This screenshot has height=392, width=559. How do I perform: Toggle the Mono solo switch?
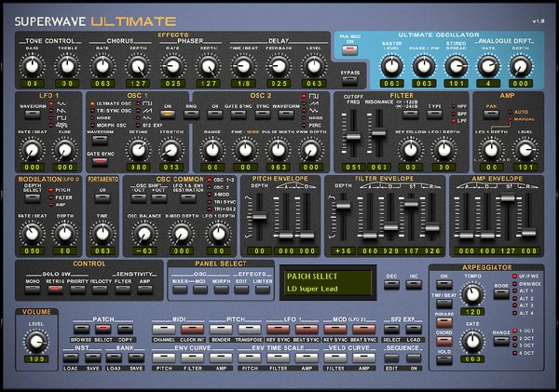point(33,289)
